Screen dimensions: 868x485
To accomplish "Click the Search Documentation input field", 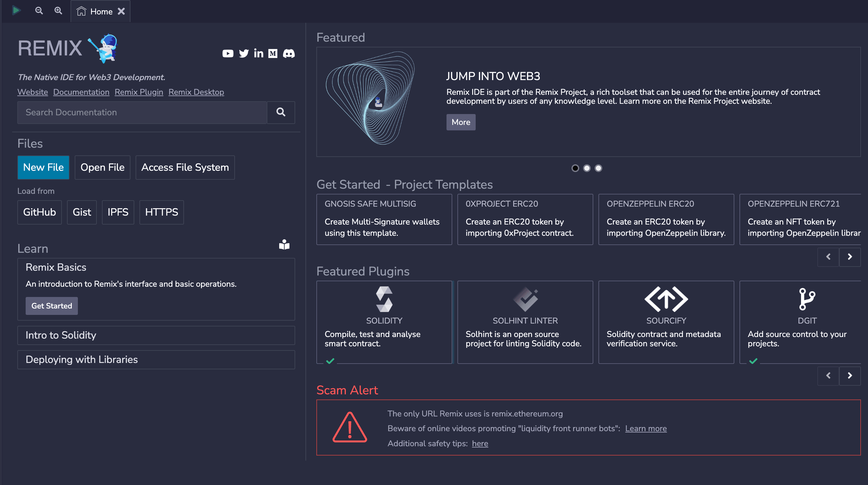I will pos(142,112).
